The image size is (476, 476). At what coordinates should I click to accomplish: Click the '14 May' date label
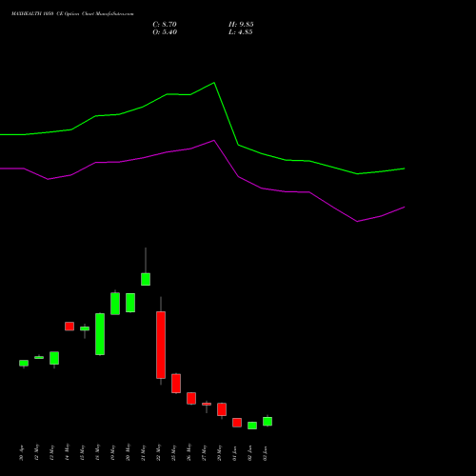click(67, 452)
